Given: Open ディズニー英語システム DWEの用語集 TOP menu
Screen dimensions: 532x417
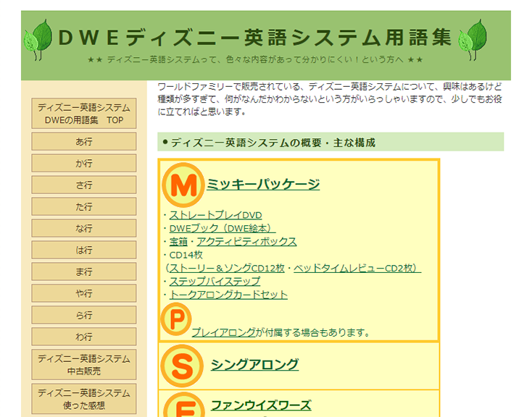Looking at the screenshot, I should (84, 114).
